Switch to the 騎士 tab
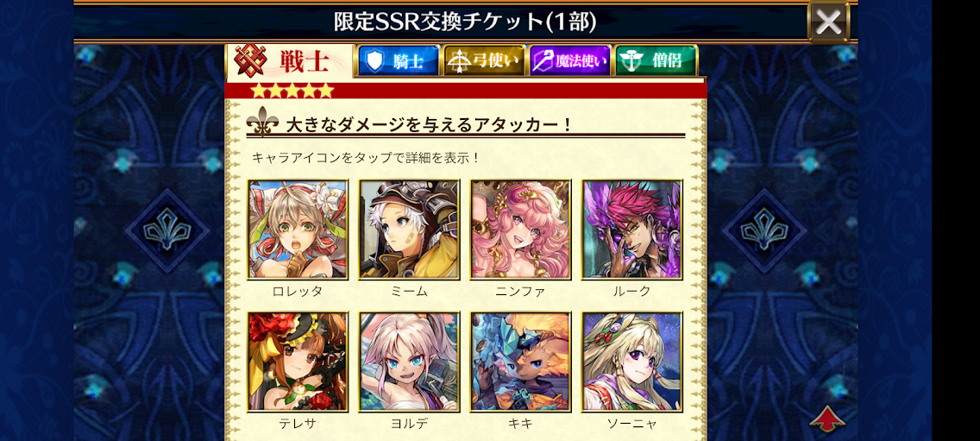Image resolution: width=980 pixels, height=441 pixels. point(399,60)
